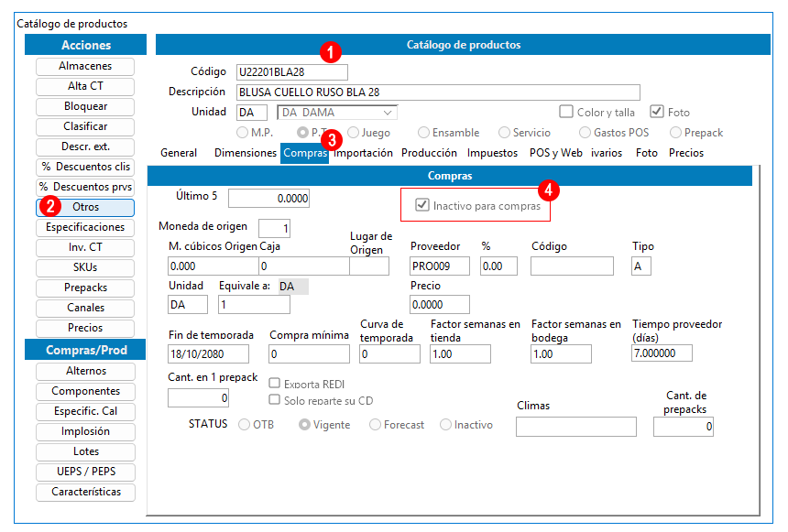
Task: Click the Componentes button
Action: [85, 391]
